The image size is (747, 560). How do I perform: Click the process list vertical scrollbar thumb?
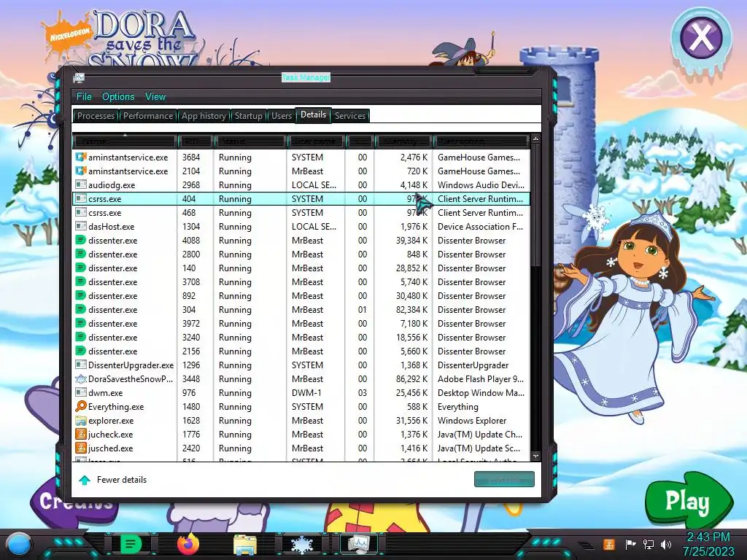pyautogui.click(x=535, y=205)
